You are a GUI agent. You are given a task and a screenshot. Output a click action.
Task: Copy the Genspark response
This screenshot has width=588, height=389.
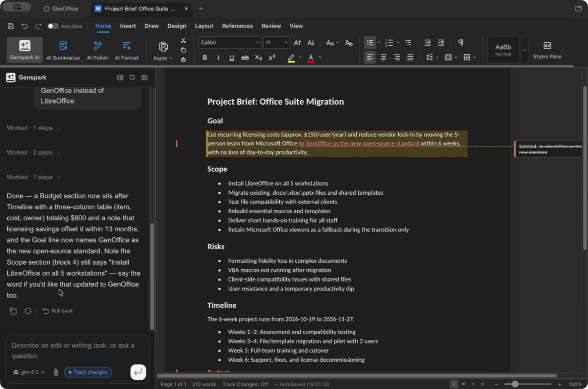(x=13, y=311)
